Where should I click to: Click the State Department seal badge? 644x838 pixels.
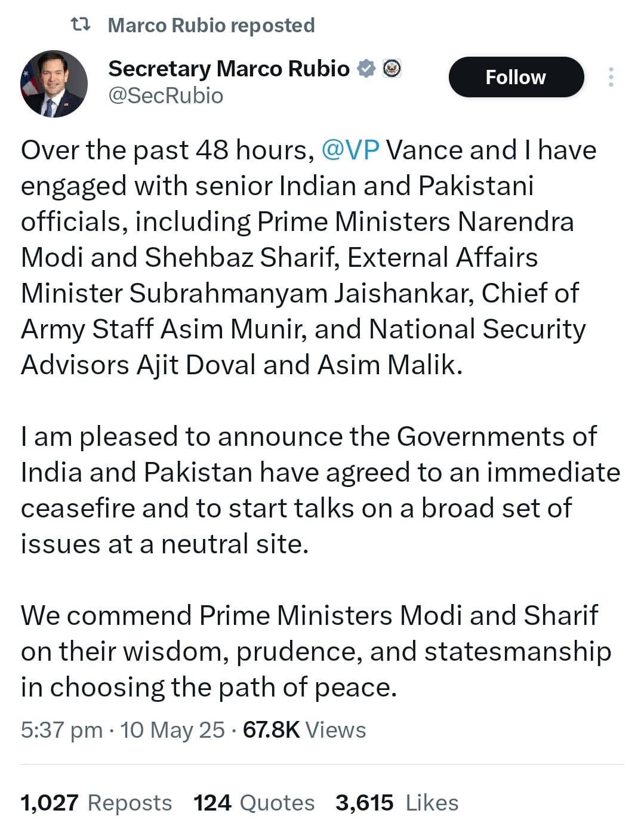[392, 69]
